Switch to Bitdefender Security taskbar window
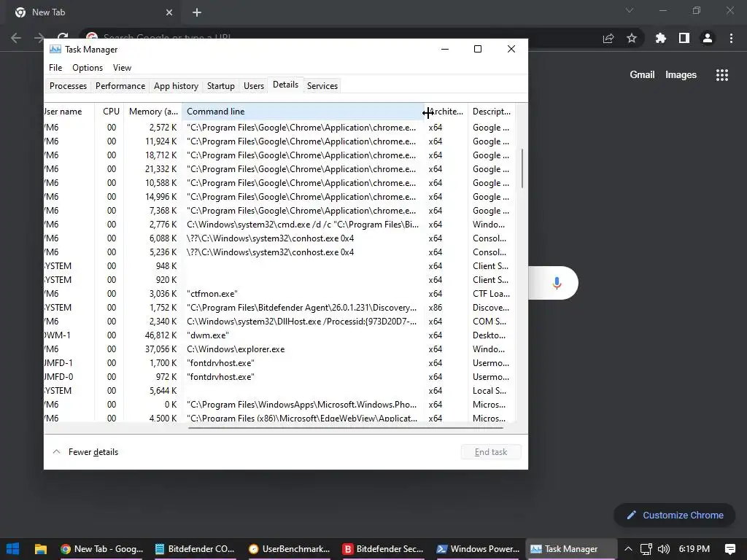747x560 pixels. tap(383, 548)
